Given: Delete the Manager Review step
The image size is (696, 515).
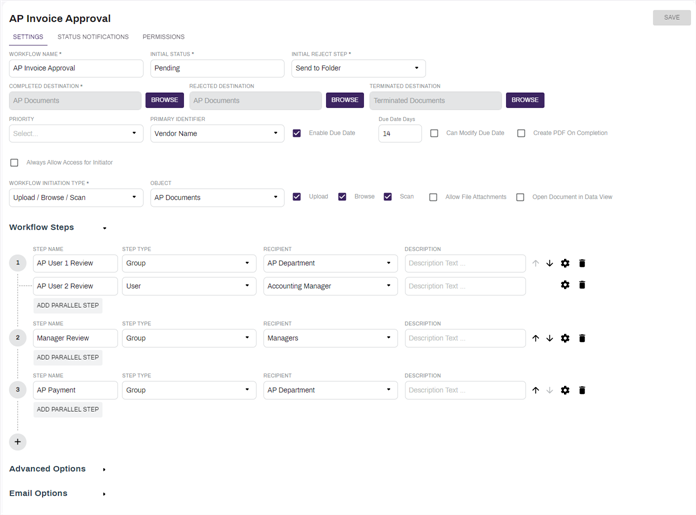Looking at the screenshot, I should click(582, 338).
